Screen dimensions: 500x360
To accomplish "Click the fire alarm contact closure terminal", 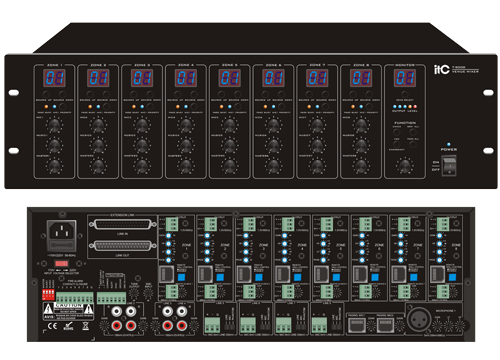I will coord(75,297).
